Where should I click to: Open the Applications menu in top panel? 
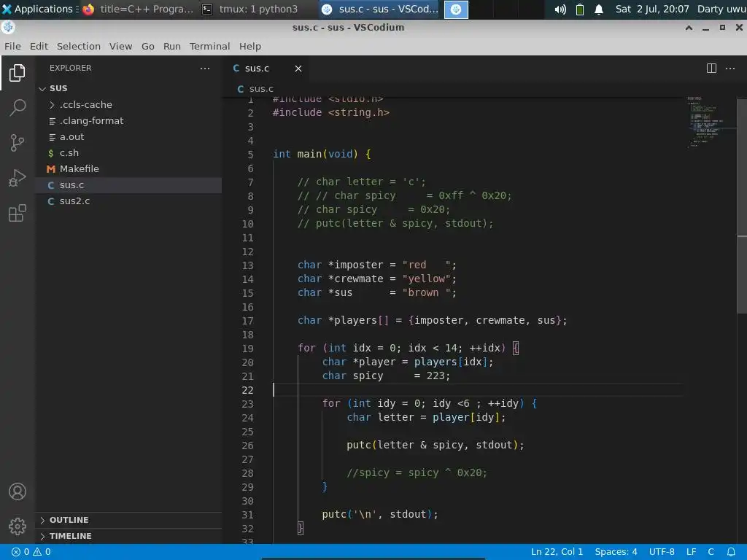(x=38, y=9)
